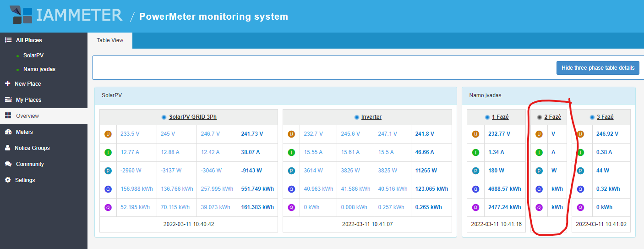Viewport: 644px width, 249px height.
Task: Click the Meters gauge icon
Action: click(8, 132)
